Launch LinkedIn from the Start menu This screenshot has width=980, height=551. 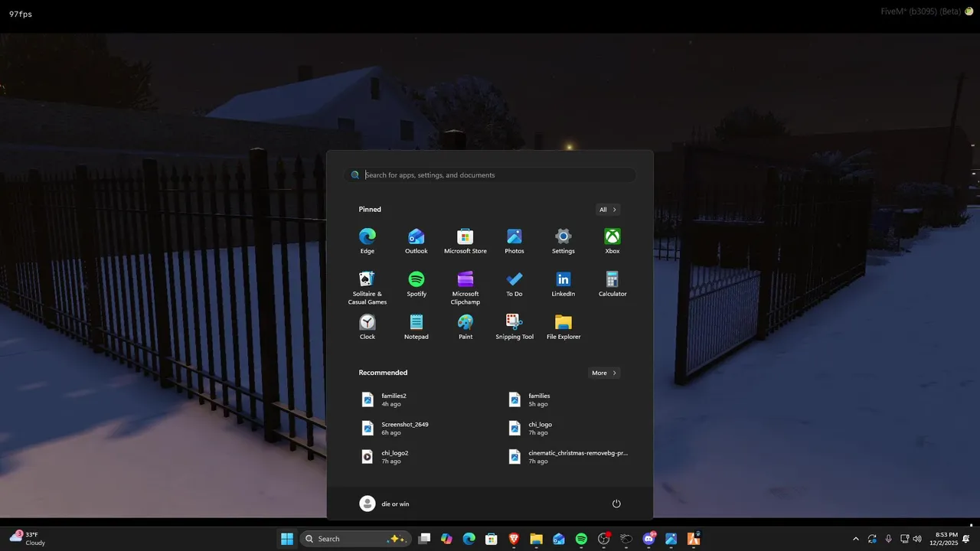pyautogui.click(x=563, y=283)
